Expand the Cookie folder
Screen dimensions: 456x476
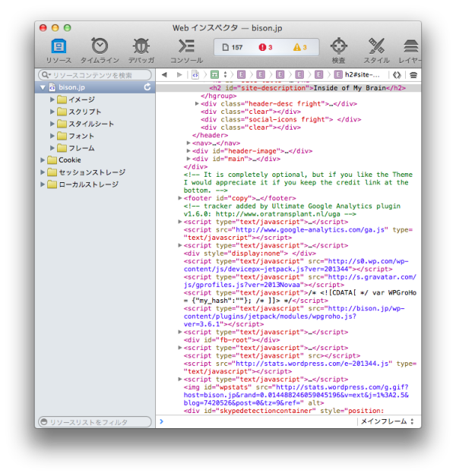point(43,160)
